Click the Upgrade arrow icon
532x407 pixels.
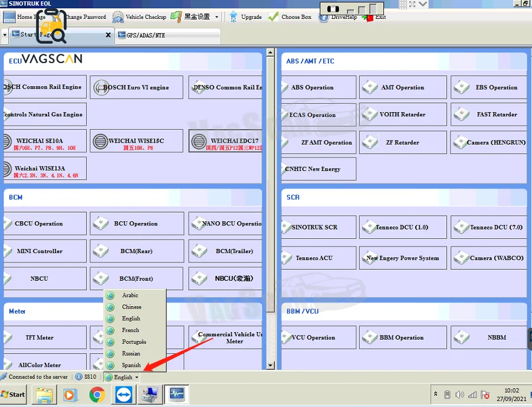234,17
